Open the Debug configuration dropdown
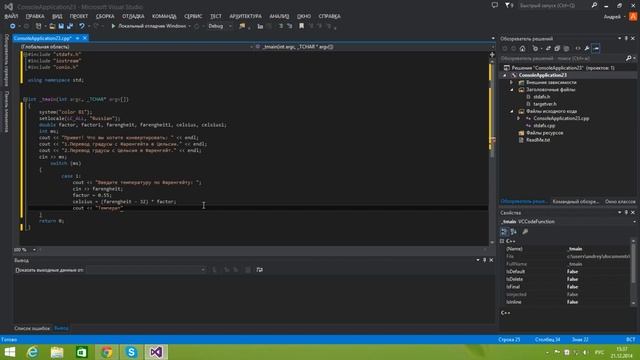 [x=219, y=26]
